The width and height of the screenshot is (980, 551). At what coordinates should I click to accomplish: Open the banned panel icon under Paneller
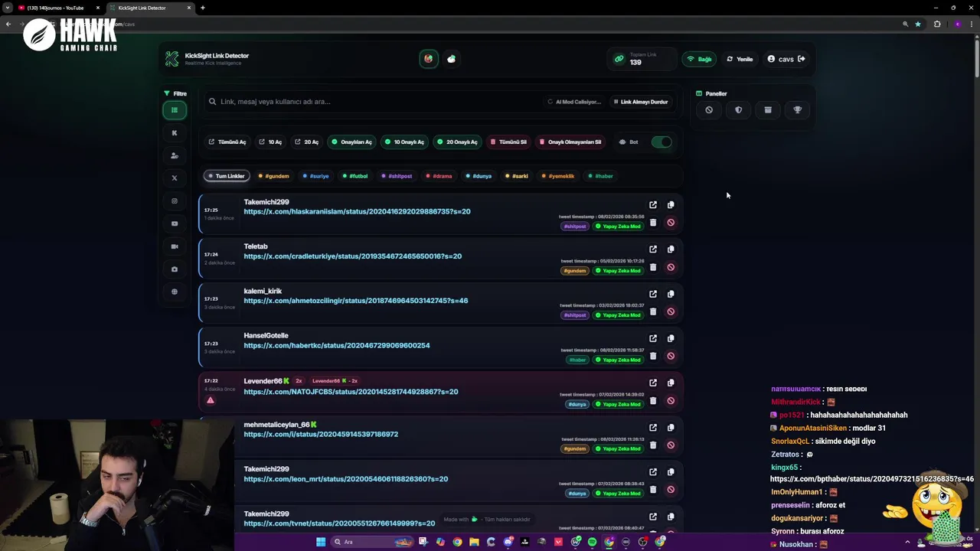(709, 110)
